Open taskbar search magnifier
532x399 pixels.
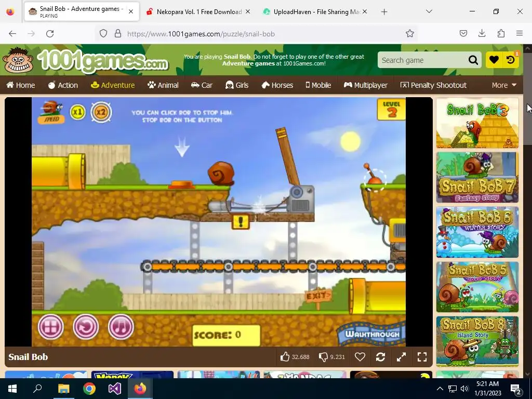(x=37, y=389)
